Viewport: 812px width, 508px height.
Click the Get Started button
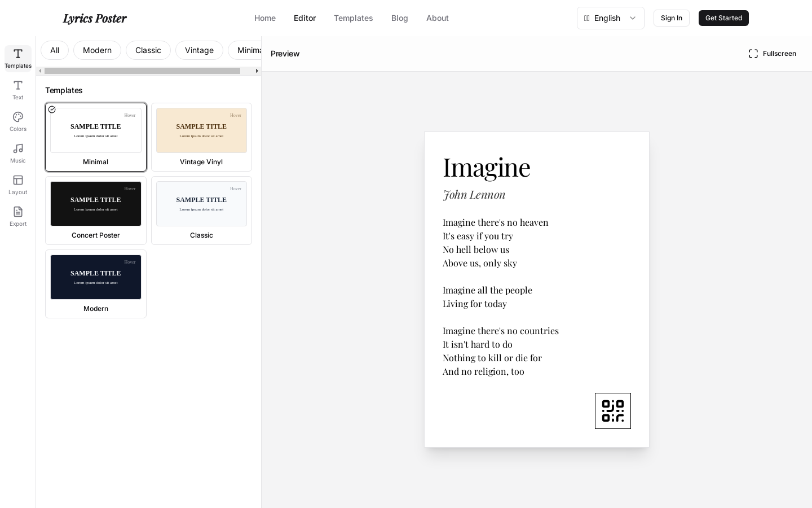(723, 18)
